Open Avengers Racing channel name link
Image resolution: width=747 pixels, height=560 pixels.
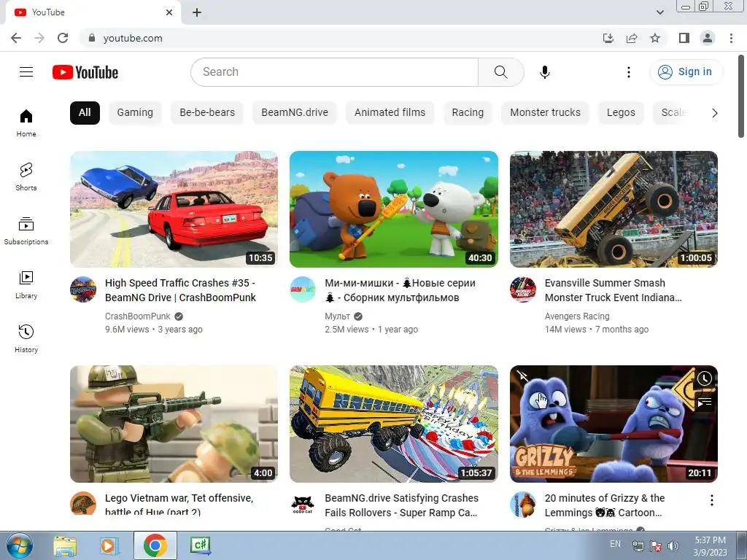[577, 316]
